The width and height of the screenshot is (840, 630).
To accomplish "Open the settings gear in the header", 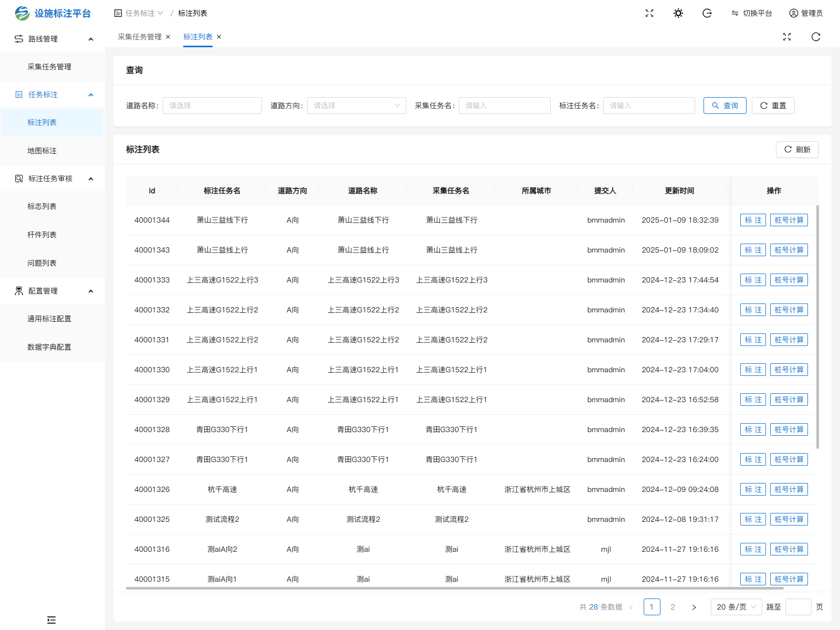I will [678, 13].
